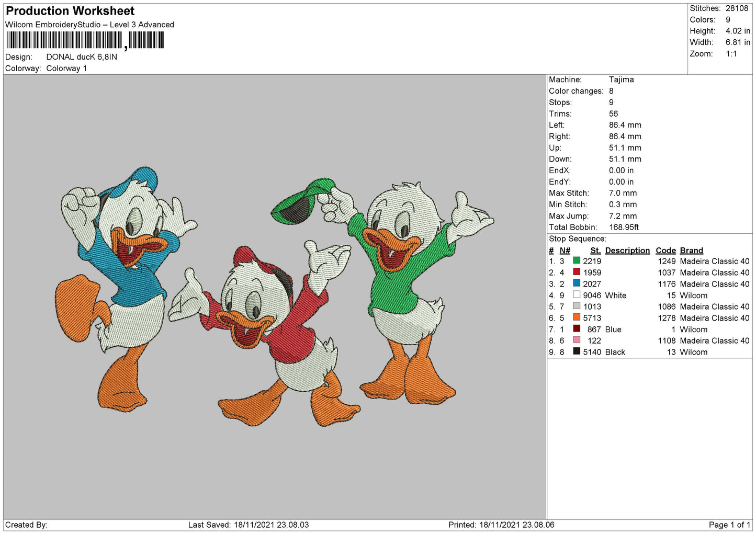Click the pink 122 color swatch
Image resolution: width=756 pixels, height=534 pixels.
point(577,340)
